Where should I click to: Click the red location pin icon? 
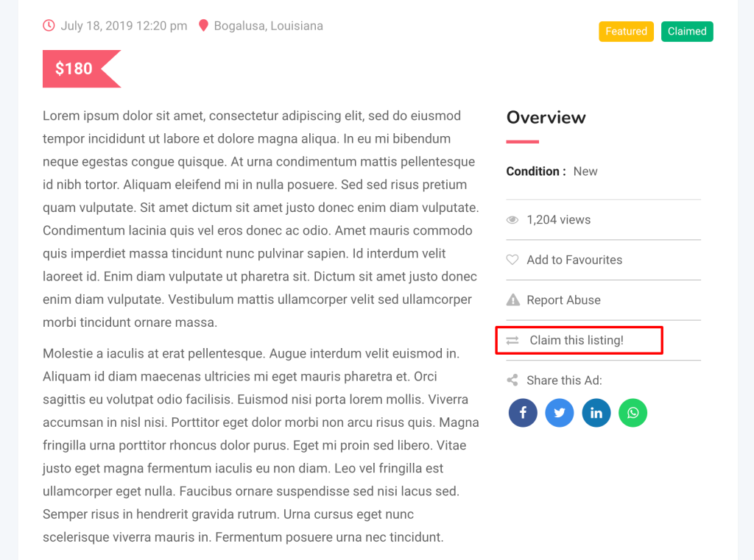[203, 26]
